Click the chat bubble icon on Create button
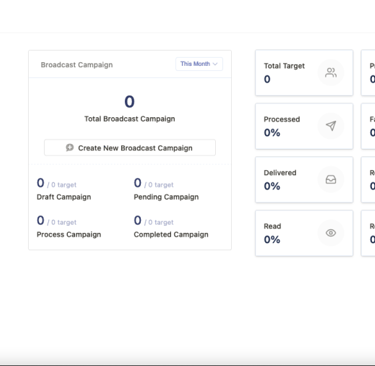 pyautogui.click(x=70, y=148)
